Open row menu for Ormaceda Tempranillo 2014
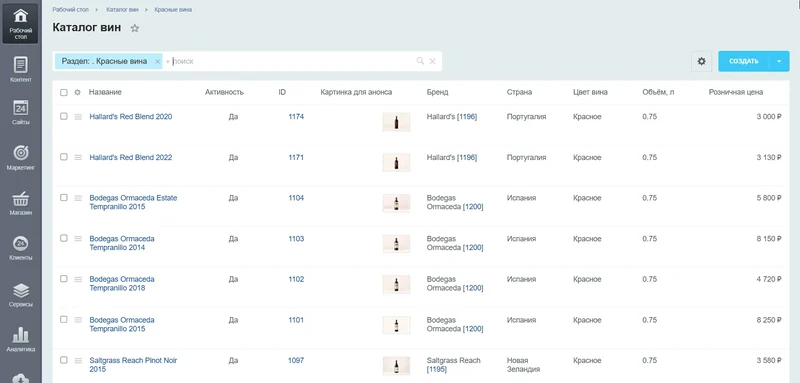This screenshot has width=800, height=383. [78, 239]
